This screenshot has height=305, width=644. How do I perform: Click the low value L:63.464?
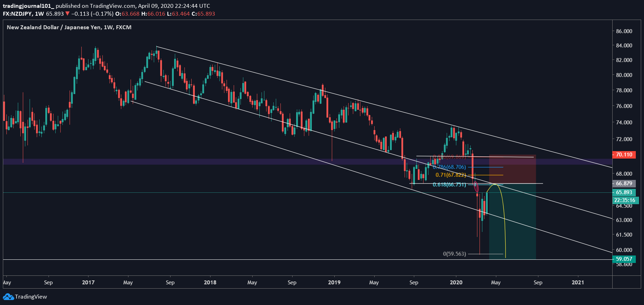(x=178, y=14)
